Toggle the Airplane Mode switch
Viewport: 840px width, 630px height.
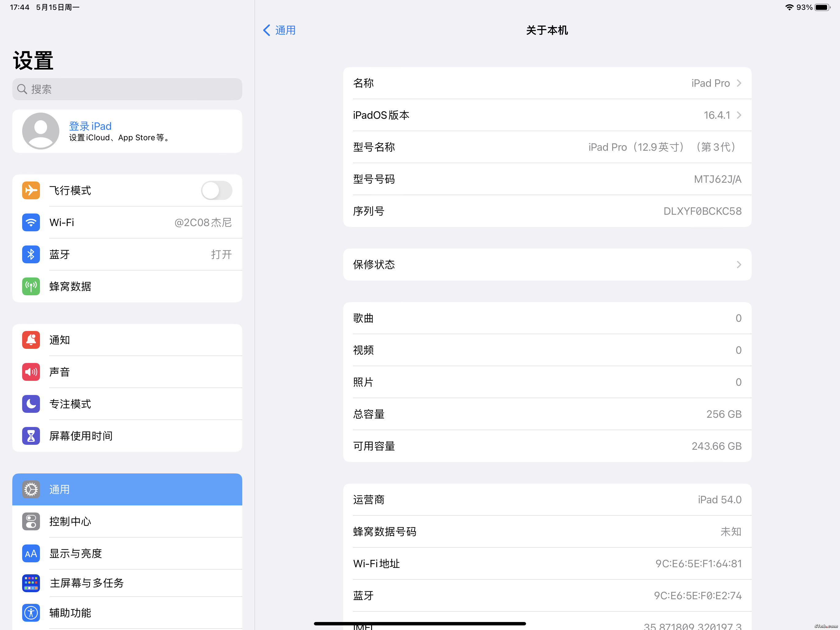(216, 190)
